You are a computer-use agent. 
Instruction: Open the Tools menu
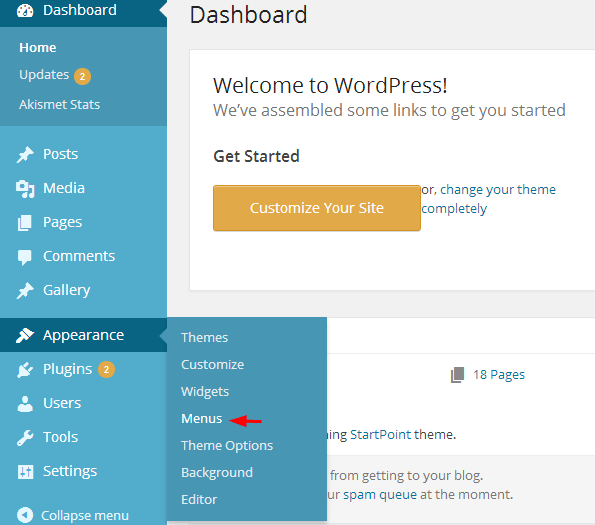click(x=83, y=437)
